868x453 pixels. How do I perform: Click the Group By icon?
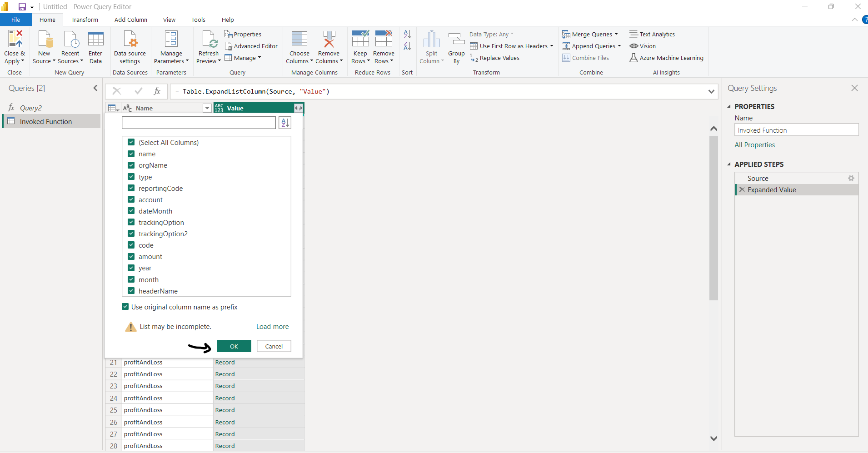click(456, 40)
